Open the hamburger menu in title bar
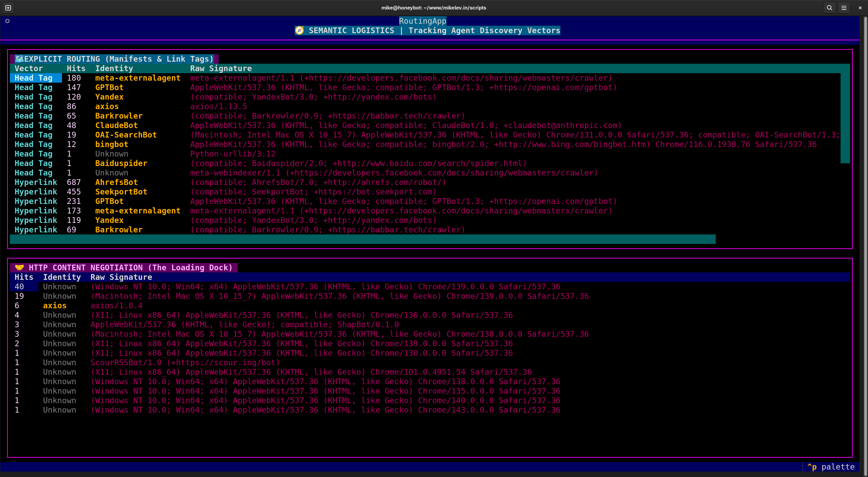868x477 pixels. click(x=844, y=8)
